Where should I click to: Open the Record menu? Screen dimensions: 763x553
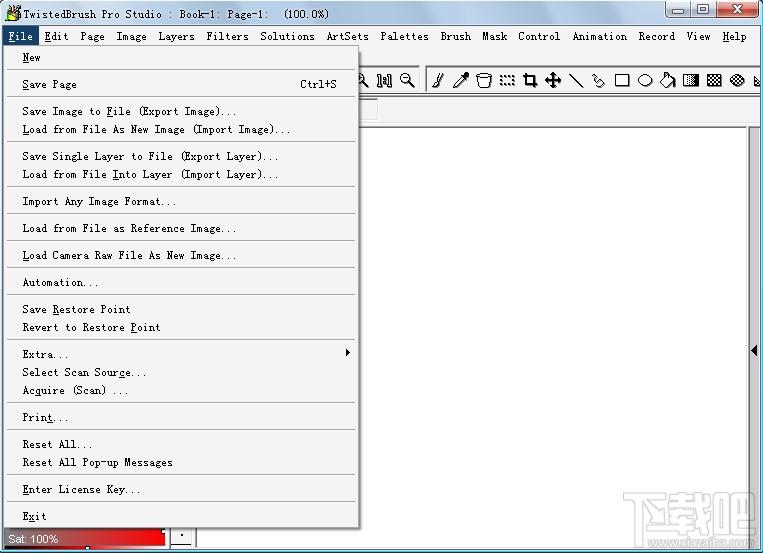click(656, 37)
